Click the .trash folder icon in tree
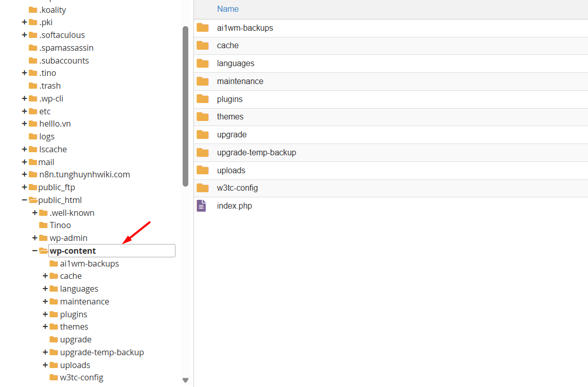 (33, 86)
